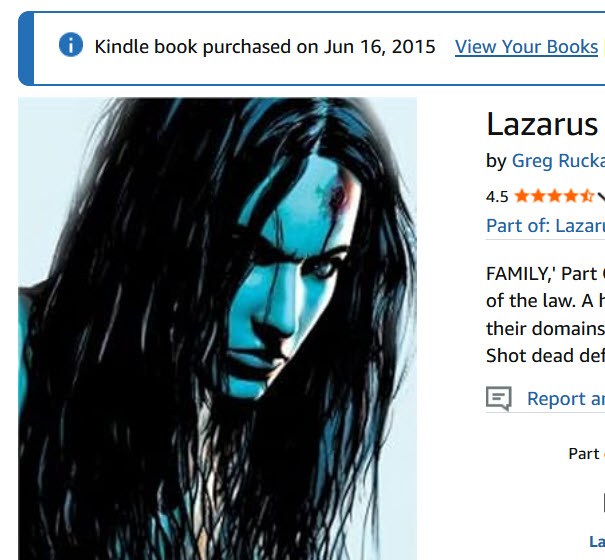Screen dimensions: 605x560
Task: Click the third orange rating star
Action: coord(554,196)
